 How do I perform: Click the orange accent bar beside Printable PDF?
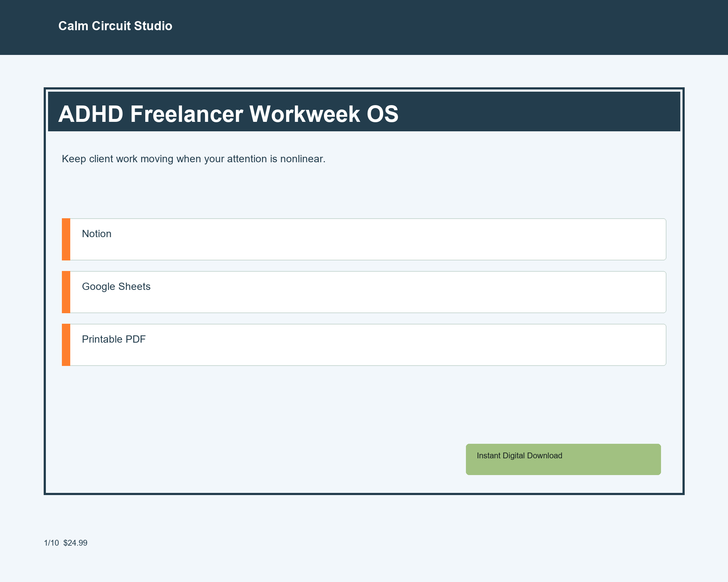point(66,344)
